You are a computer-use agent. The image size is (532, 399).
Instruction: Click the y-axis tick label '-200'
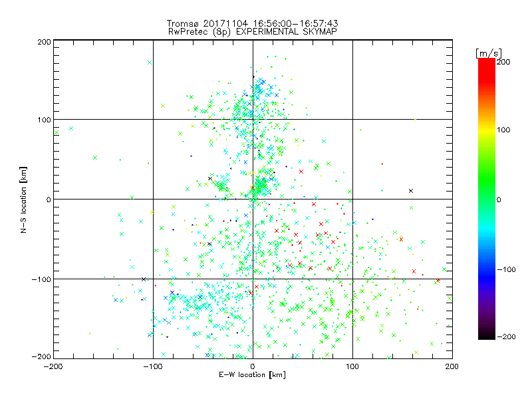tap(41, 356)
